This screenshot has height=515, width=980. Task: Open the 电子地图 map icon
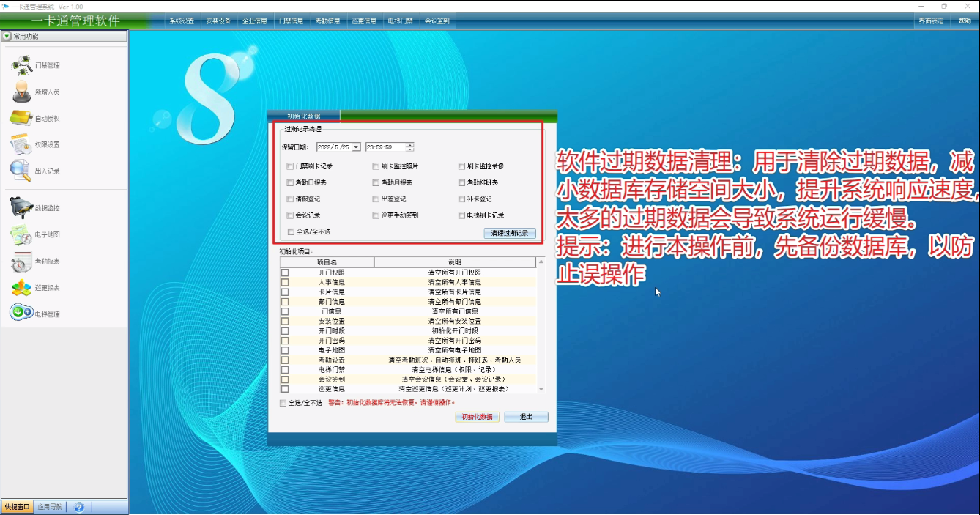tap(21, 235)
